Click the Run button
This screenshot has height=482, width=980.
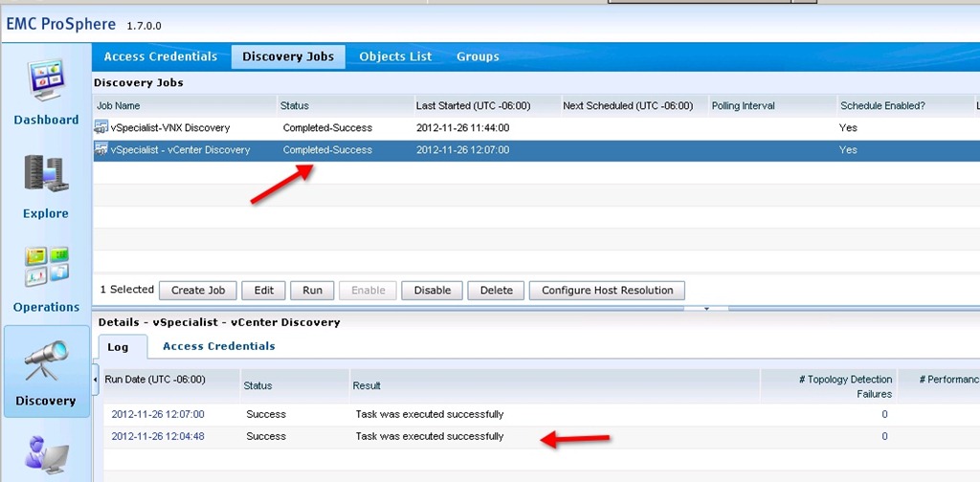(x=312, y=290)
